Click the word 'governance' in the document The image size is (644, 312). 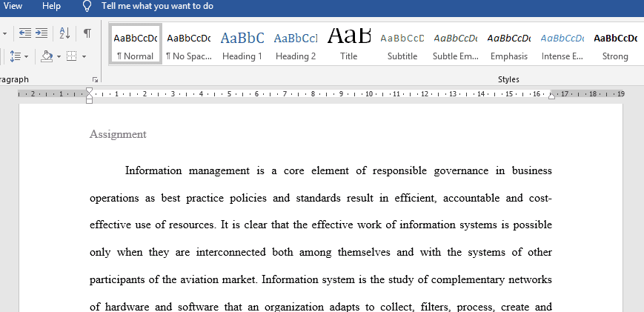[461, 170]
